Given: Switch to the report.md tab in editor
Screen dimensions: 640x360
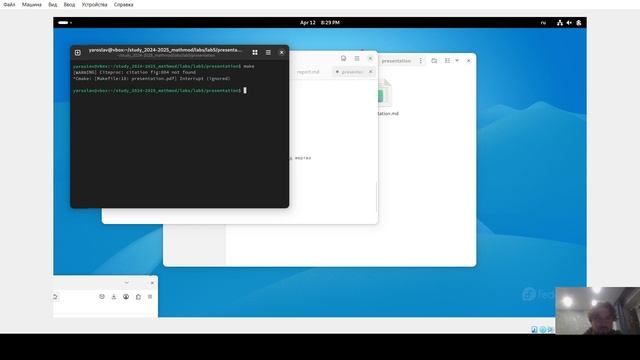Looking at the screenshot, I should click(308, 72).
